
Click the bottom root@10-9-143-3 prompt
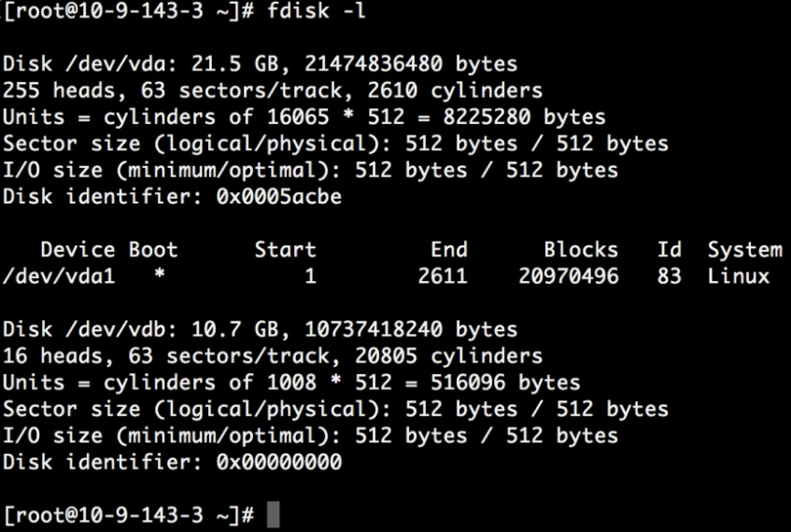(x=129, y=515)
